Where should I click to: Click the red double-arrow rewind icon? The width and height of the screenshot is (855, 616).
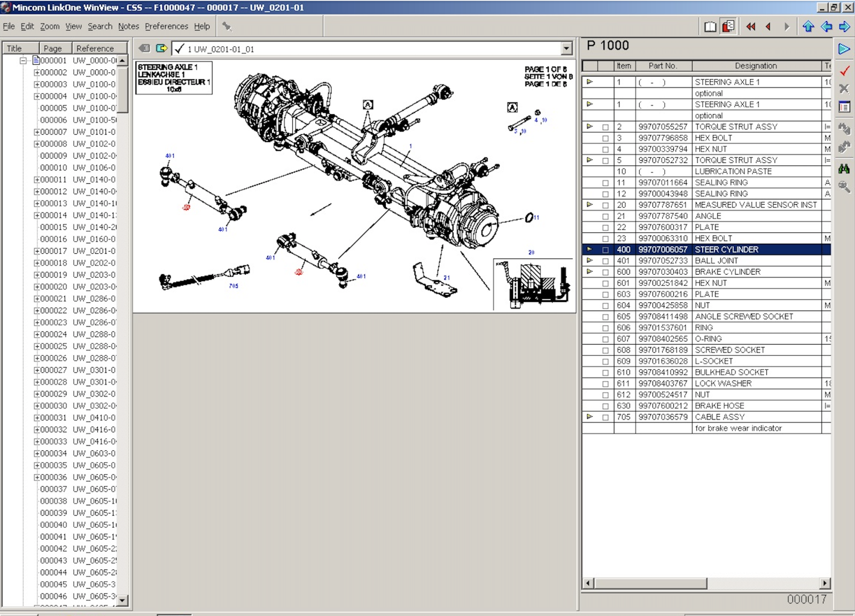click(751, 27)
